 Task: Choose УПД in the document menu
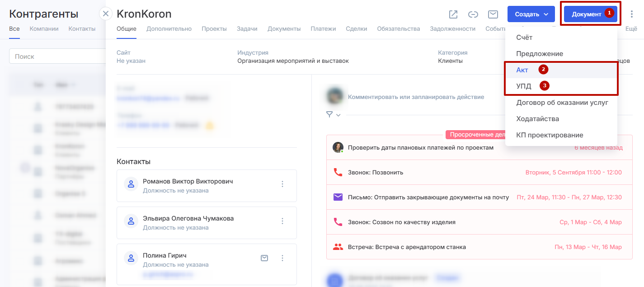pyautogui.click(x=524, y=86)
